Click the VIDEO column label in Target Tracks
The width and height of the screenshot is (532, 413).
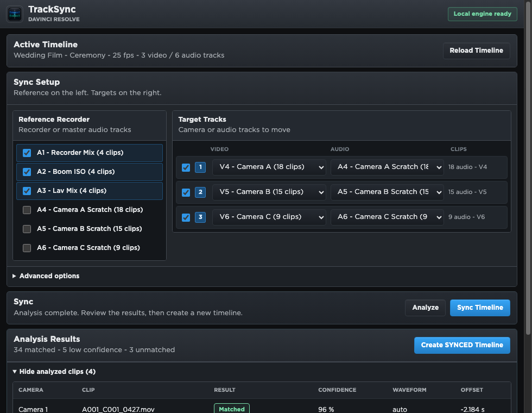[x=219, y=149]
